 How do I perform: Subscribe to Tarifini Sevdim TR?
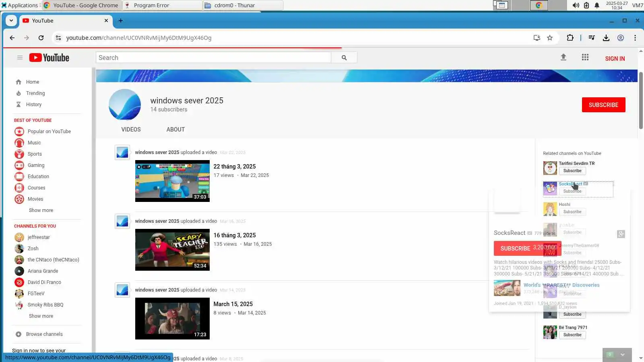[572, 171]
